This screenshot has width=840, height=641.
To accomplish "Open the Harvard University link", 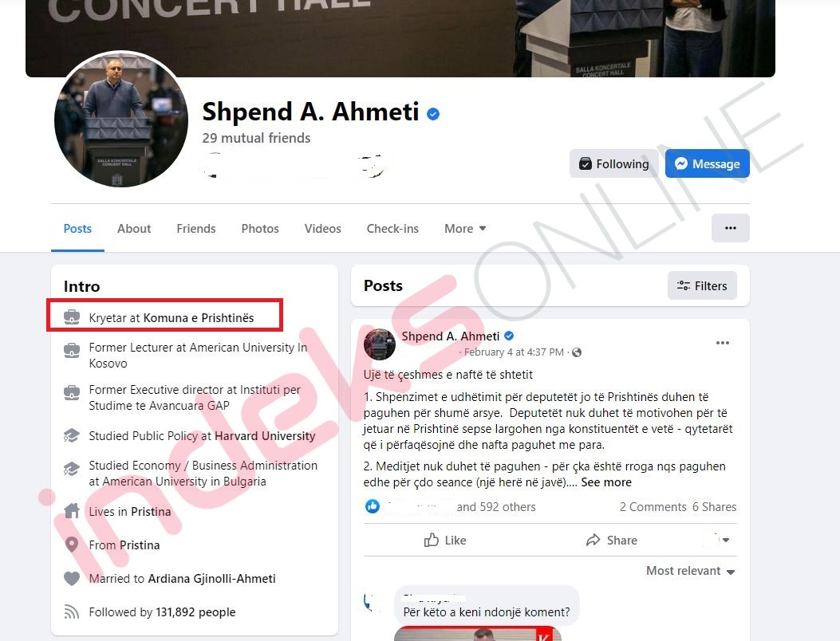I will (x=265, y=436).
